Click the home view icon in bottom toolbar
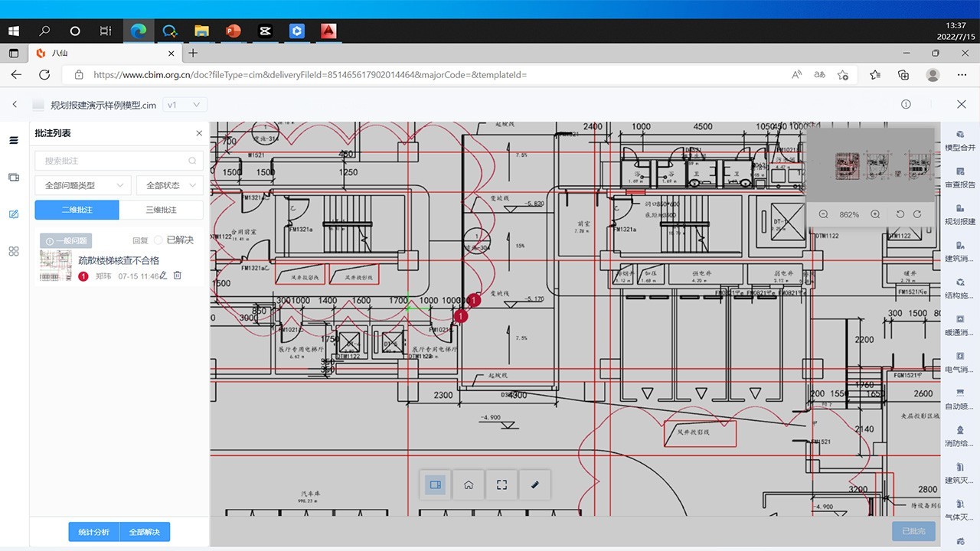980x551 pixels. (469, 485)
